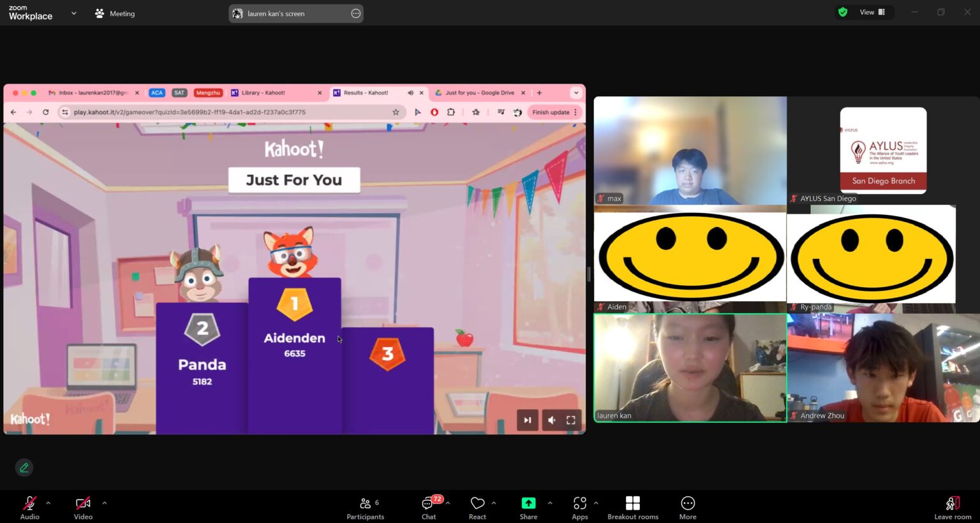Click the site info icon in address bar

click(64, 112)
